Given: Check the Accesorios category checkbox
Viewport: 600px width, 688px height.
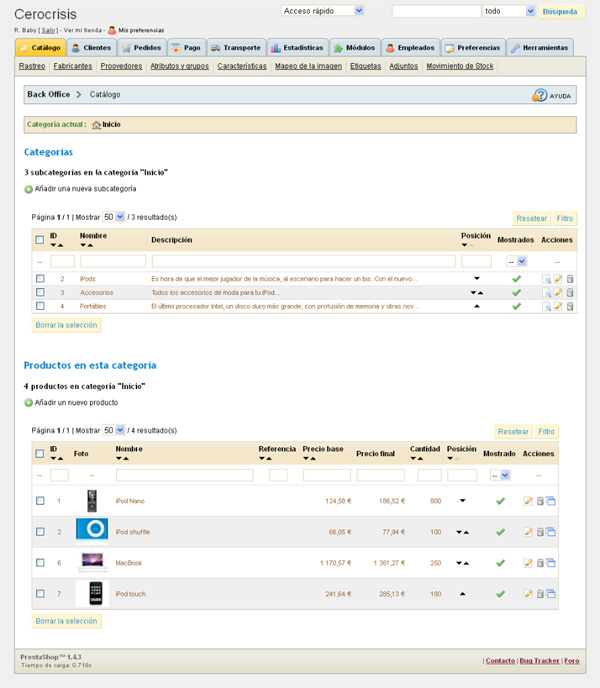Looking at the screenshot, I should coord(40,292).
